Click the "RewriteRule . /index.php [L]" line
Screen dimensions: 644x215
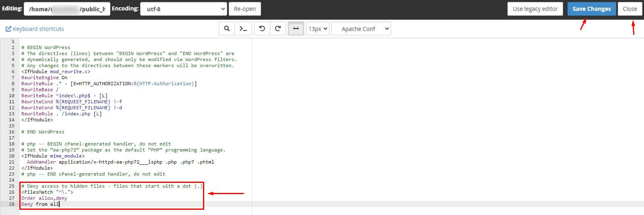pos(62,114)
